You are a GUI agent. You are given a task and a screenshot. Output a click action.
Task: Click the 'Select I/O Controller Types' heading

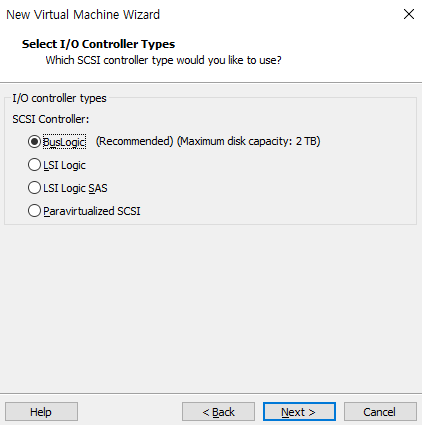click(98, 44)
